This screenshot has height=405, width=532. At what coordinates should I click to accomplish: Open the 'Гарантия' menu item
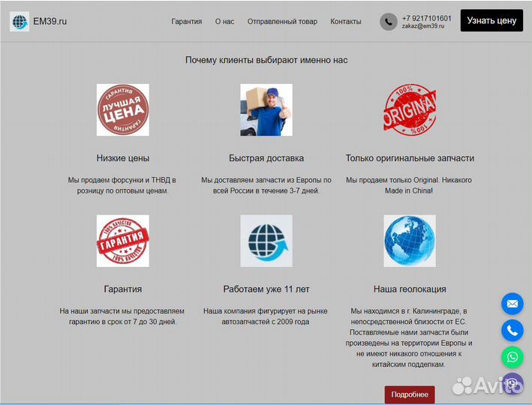point(186,22)
